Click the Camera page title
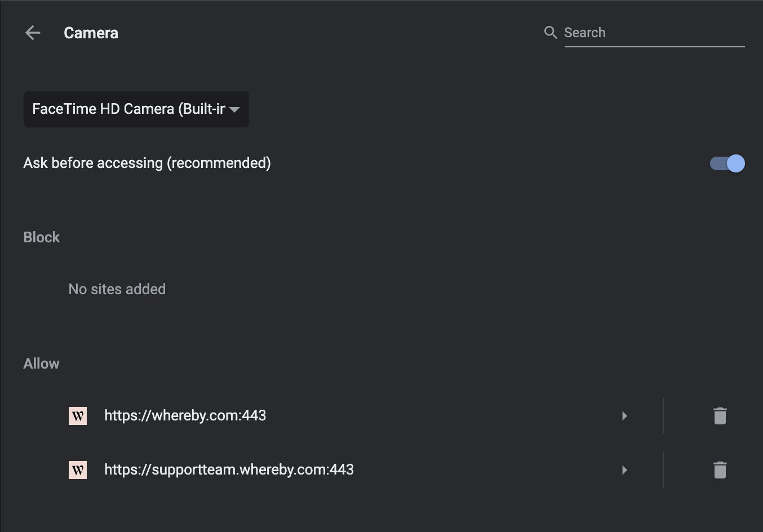 point(91,33)
